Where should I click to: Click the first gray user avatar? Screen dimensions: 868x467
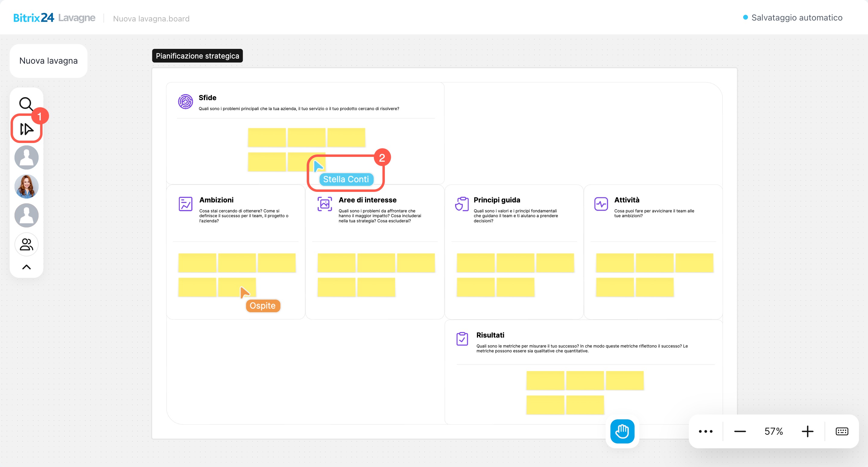[26, 157]
